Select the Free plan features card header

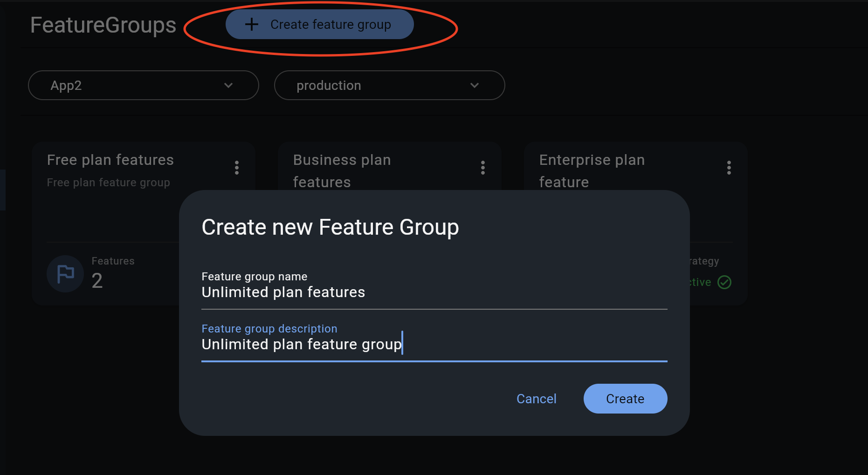110,160
